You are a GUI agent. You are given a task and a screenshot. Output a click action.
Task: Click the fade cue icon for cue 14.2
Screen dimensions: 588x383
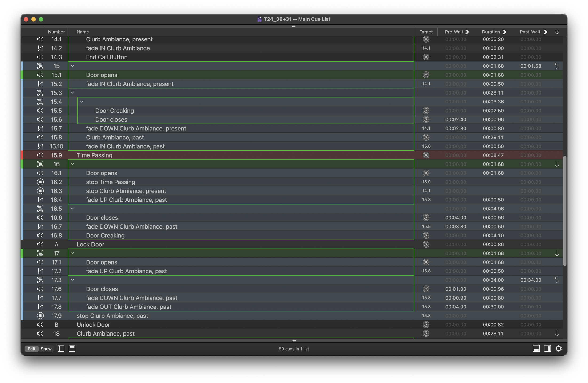tap(40, 48)
